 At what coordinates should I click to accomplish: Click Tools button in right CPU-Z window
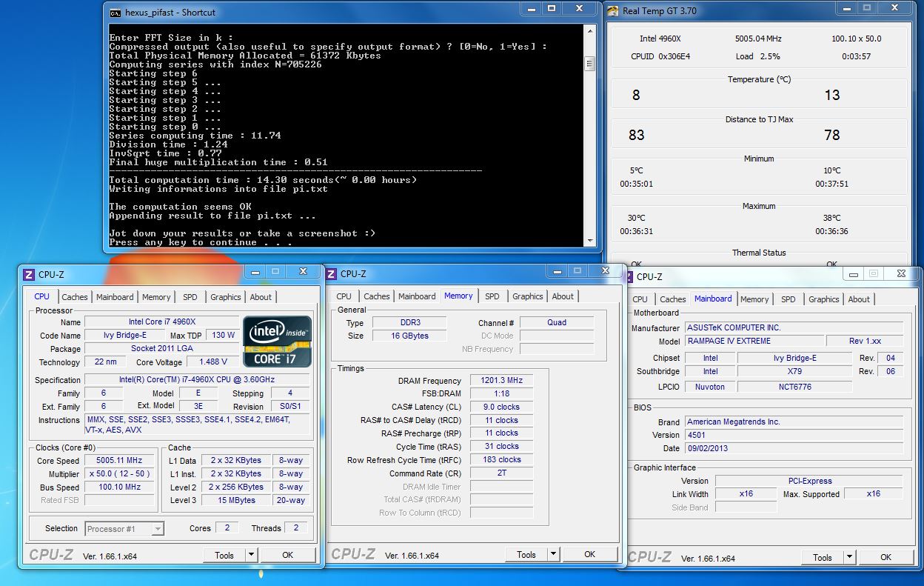tap(823, 557)
